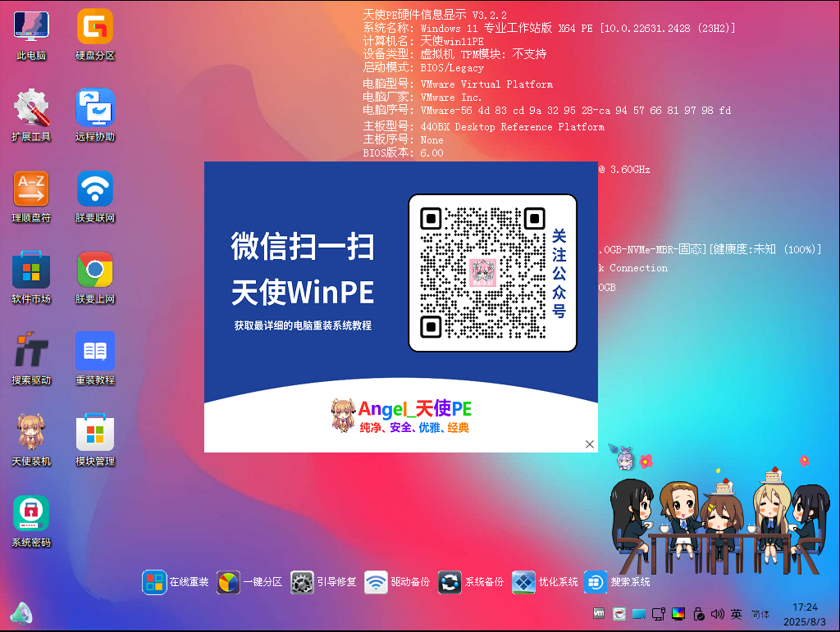
Task: Toggle the 简体 simplified Chinese indicator
Action: pyautogui.click(x=760, y=614)
